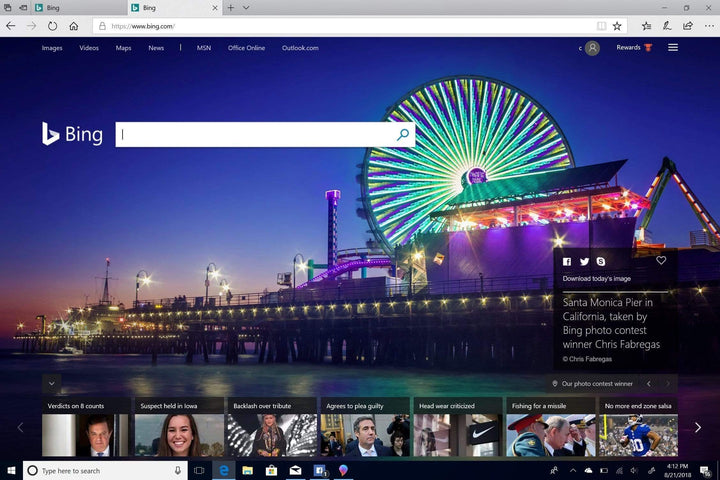Viewport: 720px width, 480px height.
Task: Show next news stories with right arrow
Action: click(x=697, y=427)
